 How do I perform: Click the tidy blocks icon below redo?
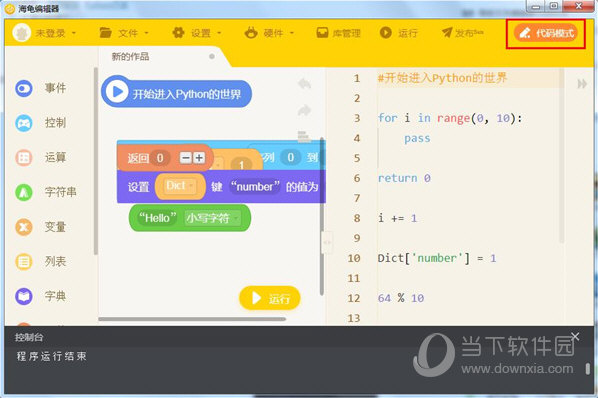coord(304,136)
